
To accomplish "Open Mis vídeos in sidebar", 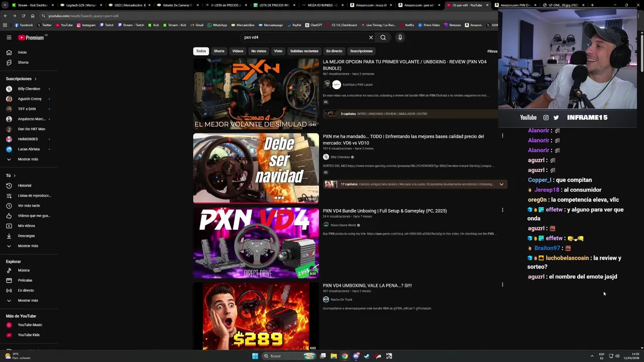I will pyautogui.click(x=26, y=226).
